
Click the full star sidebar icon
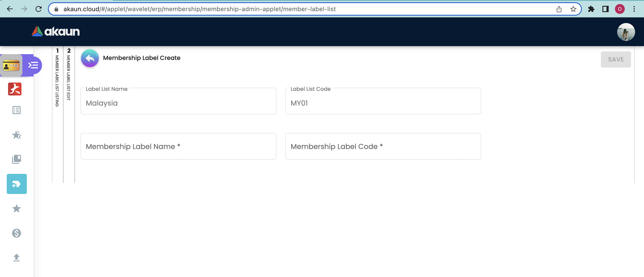point(17,209)
